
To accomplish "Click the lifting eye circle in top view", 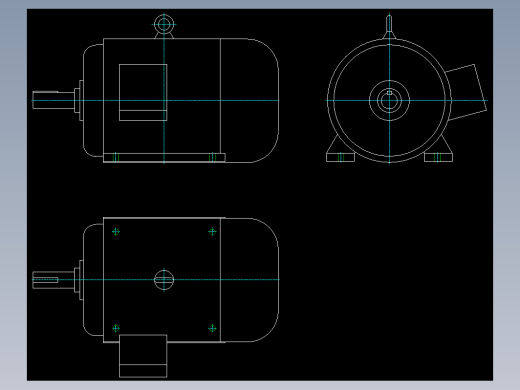I will 164,280.
